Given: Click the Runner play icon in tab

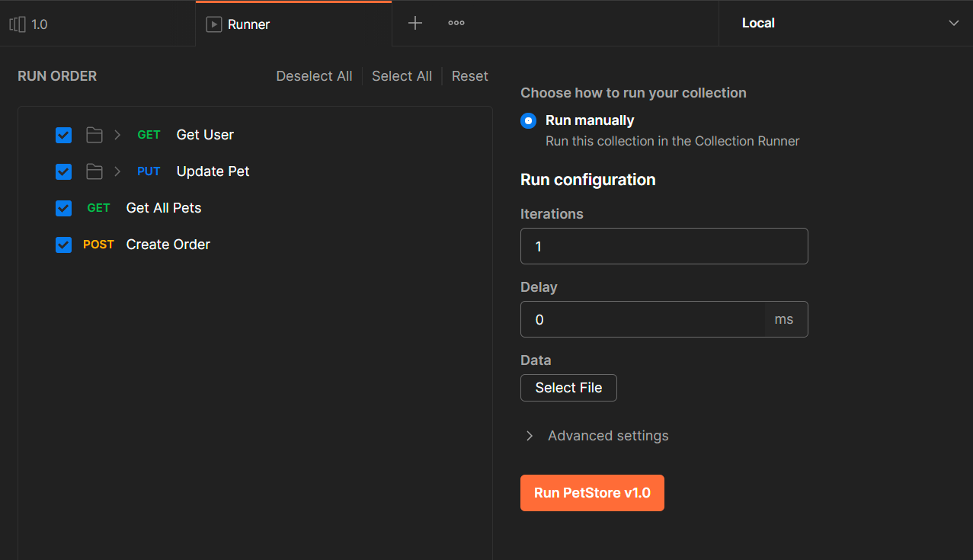Looking at the screenshot, I should click(x=214, y=24).
